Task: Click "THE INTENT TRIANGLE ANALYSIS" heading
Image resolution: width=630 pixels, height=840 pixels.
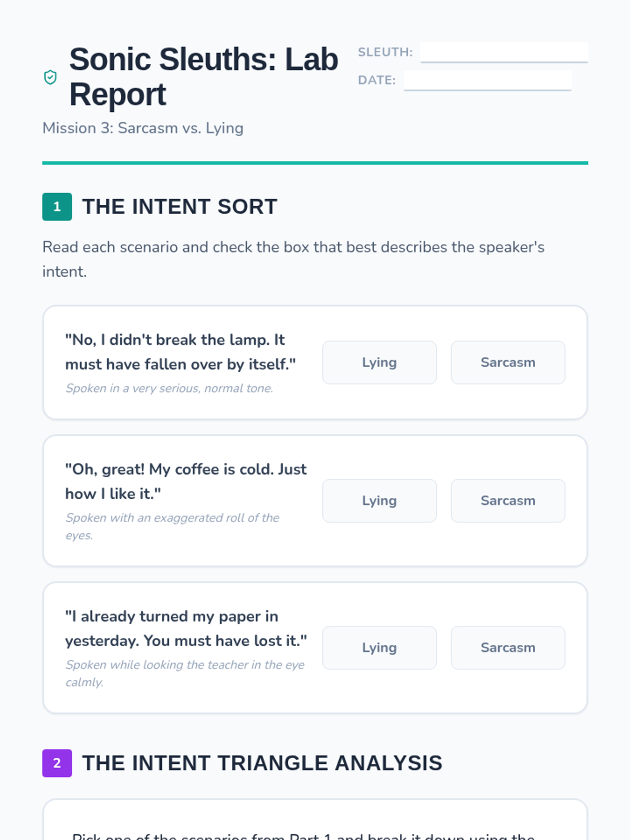Action: pyautogui.click(x=262, y=763)
